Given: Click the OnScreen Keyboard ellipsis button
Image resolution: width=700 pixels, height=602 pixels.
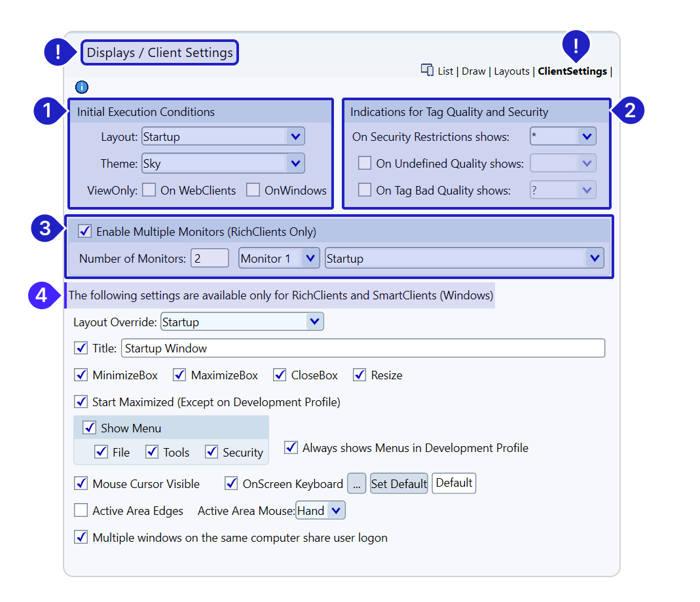Looking at the screenshot, I should click(x=356, y=484).
